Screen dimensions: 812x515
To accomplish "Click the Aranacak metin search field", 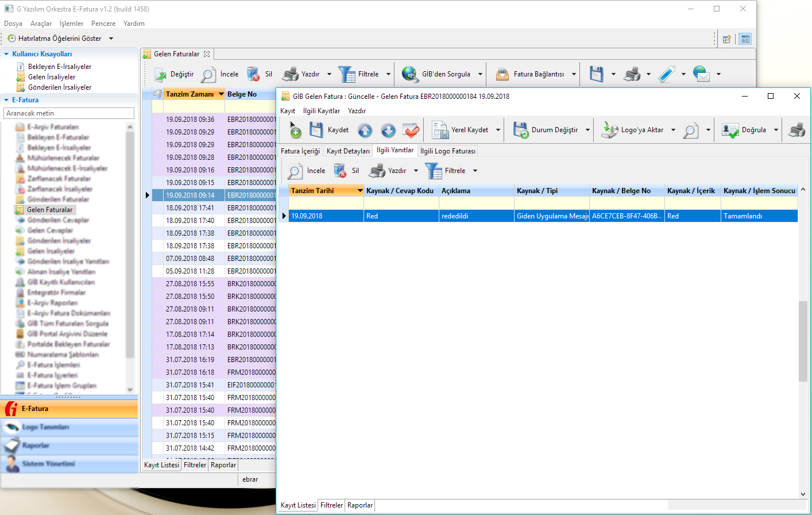I will point(69,113).
